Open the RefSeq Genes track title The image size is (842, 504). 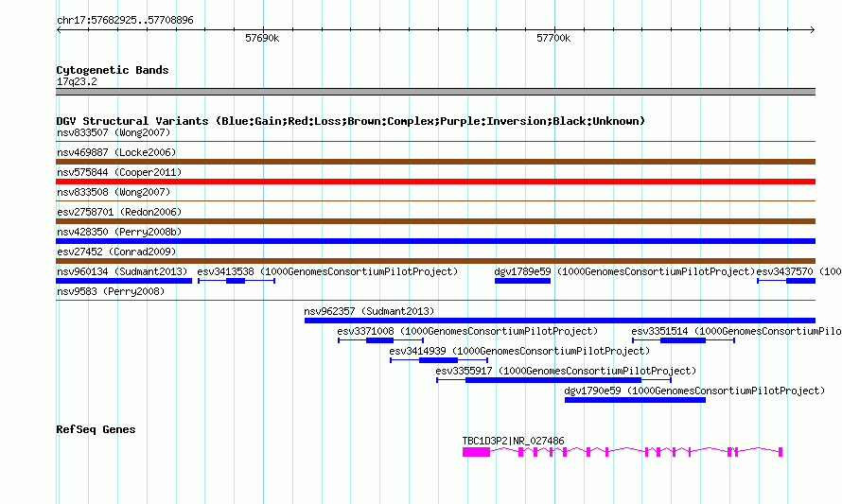96,429
